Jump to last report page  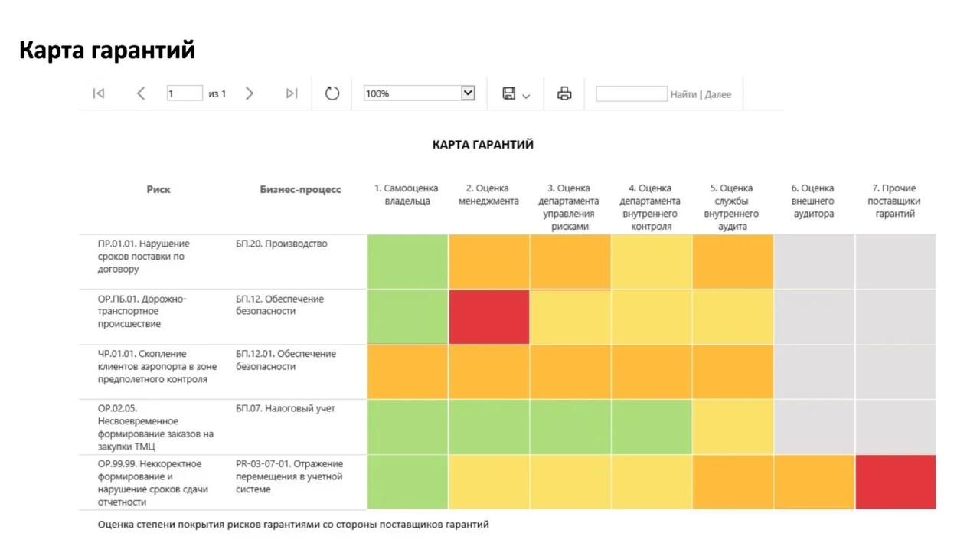[292, 93]
